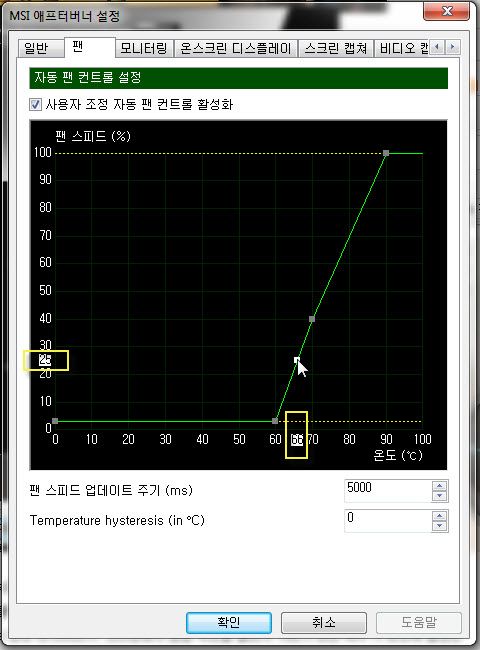
Task: Select the fan curve node at 40% speed
Action: click(x=312, y=319)
